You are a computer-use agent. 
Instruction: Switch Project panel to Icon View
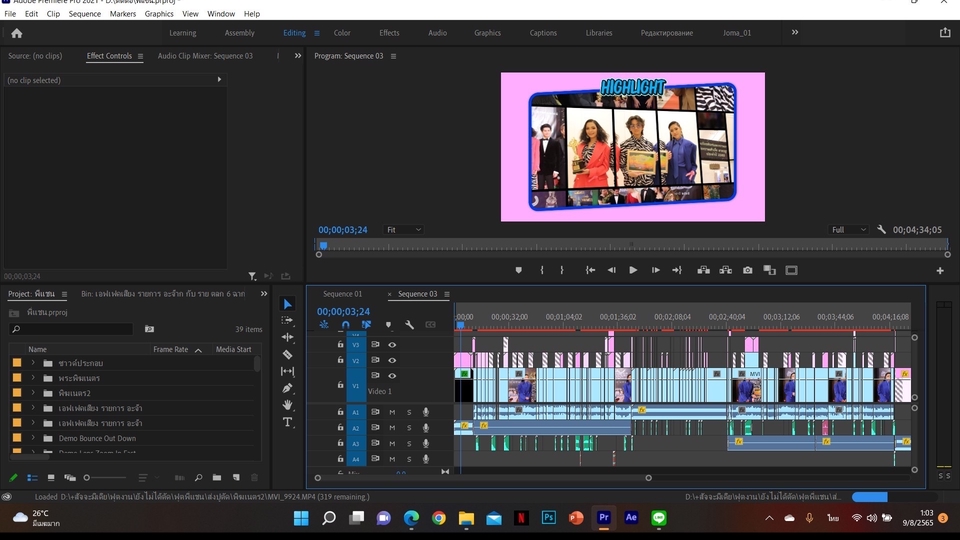(x=51, y=478)
